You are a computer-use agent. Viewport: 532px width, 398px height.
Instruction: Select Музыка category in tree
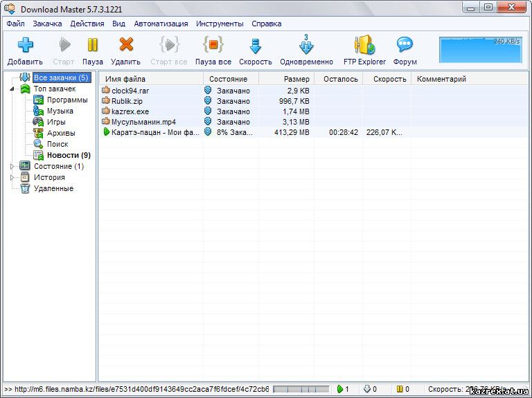pos(60,111)
